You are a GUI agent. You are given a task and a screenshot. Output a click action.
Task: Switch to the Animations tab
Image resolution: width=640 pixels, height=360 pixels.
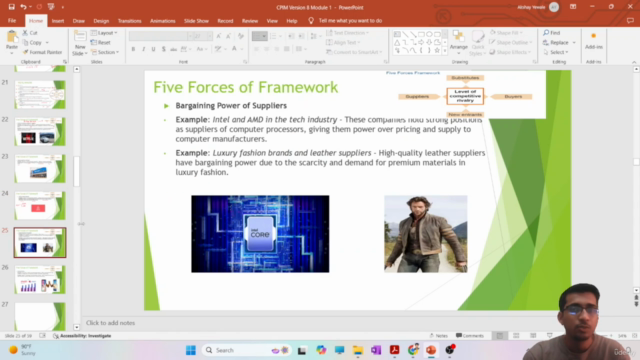click(x=162, y=21)
